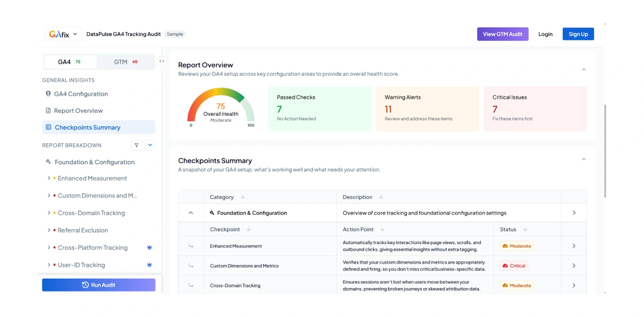Viewport: 644px width, 317px height.
Task: Click the Sign Up button
Action: point(578,34)
